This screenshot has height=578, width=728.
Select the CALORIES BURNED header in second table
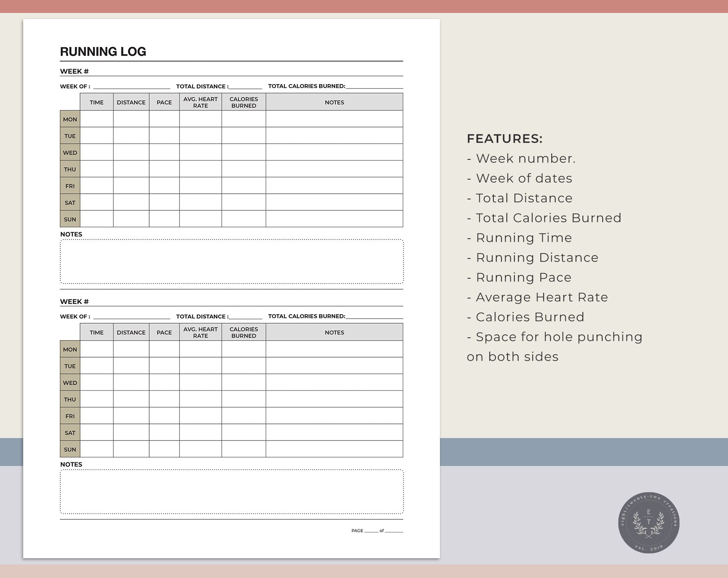coord(243,332)
